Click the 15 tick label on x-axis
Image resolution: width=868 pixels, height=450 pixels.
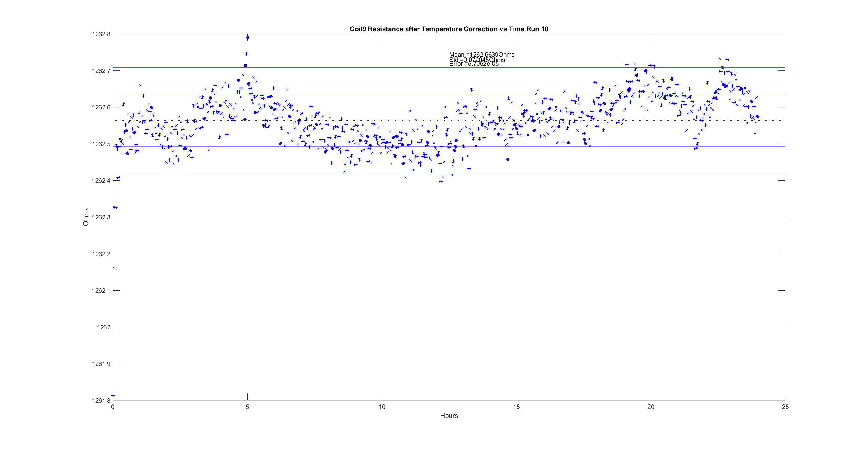click(x=516, y=407)
